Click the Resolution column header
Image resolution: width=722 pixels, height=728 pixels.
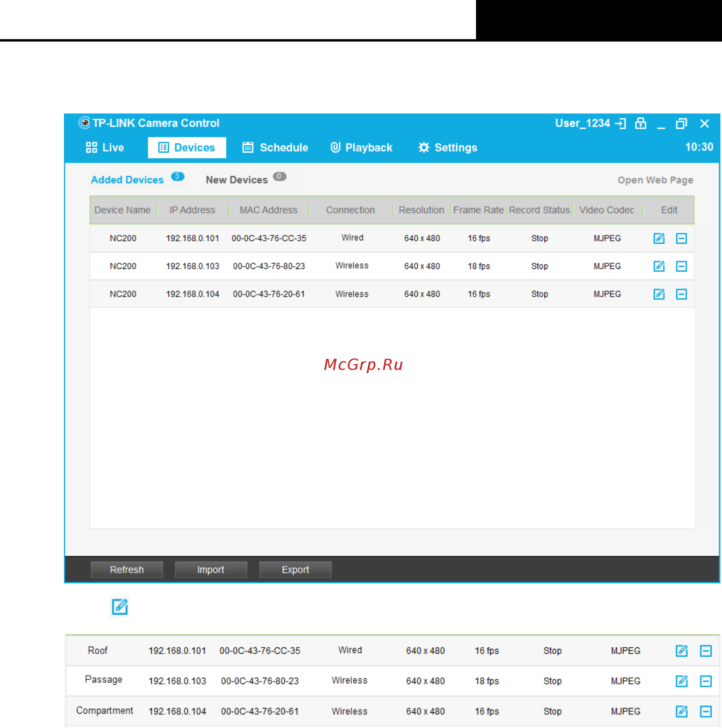coord(421,210)
